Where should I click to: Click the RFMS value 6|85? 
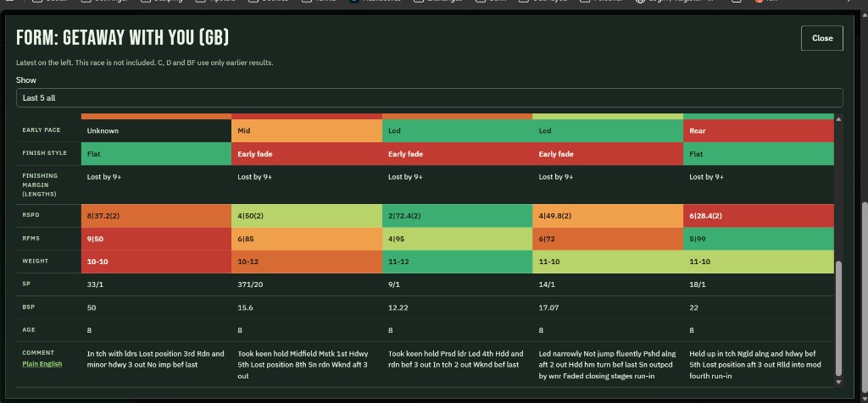(246, 239)
